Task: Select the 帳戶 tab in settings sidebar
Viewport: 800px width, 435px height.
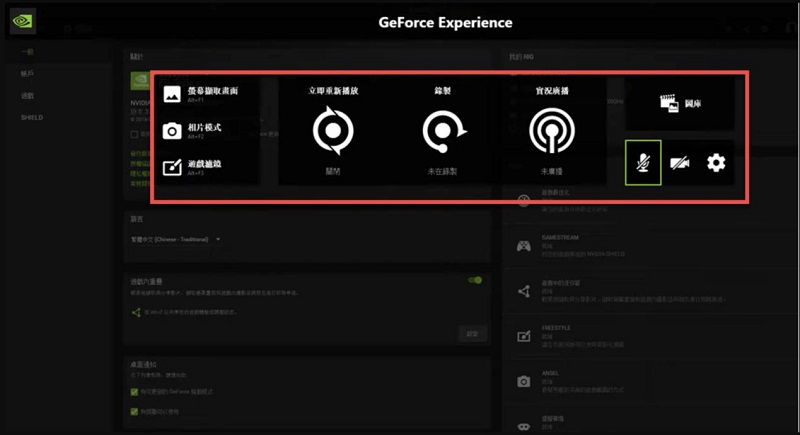Action: [x=27, y=74]
